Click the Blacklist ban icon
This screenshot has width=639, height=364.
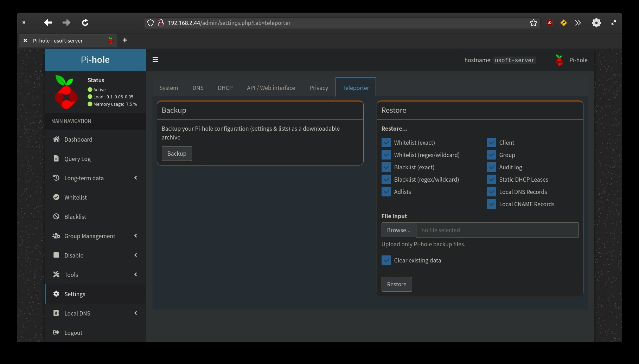(x=56, y=216)
